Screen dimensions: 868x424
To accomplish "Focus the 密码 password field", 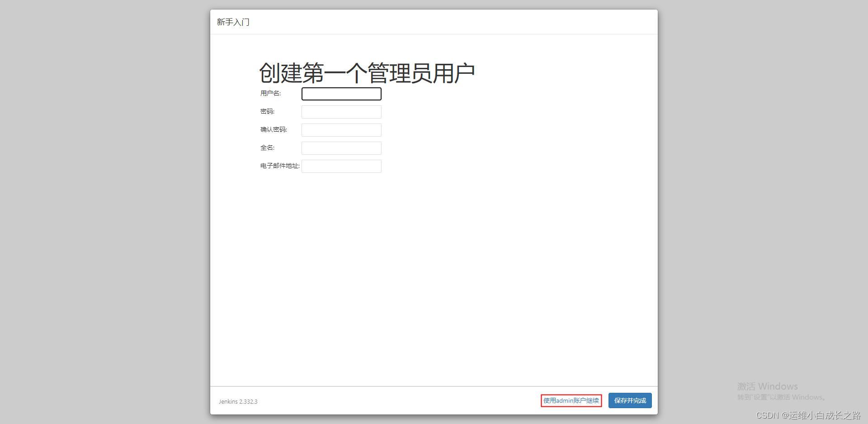I will point(341,112).
